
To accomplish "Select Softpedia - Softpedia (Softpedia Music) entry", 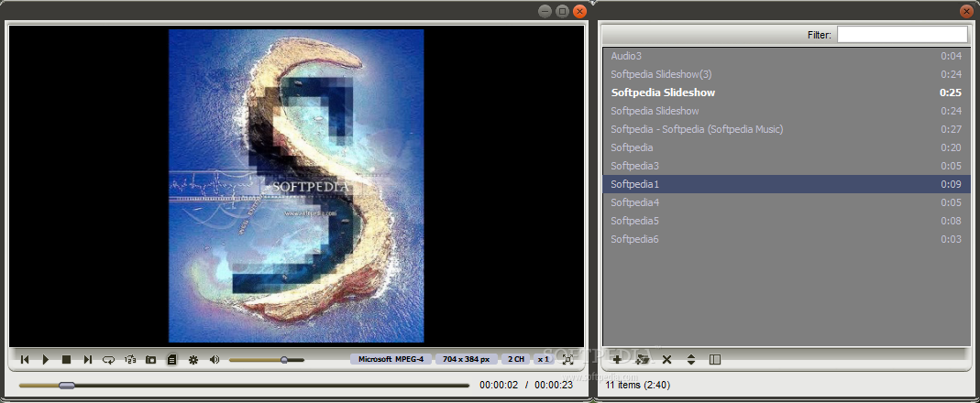I will tap(787, 129).
